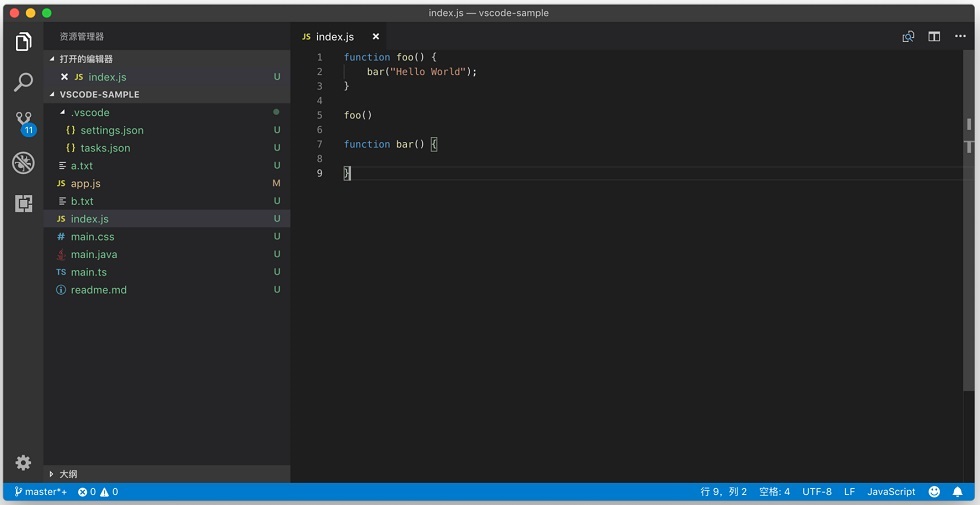Viewport: 980px width, 505px height.
Task: Click the feedback smiley in status bar
Action: (934, 492)
